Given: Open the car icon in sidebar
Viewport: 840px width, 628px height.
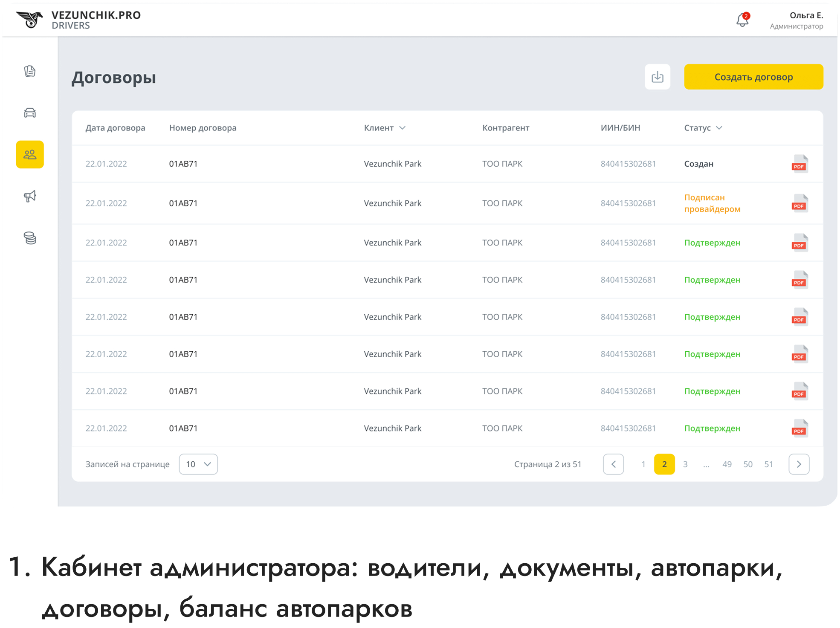Looking at the screenshot, I should tap(30, 113).
